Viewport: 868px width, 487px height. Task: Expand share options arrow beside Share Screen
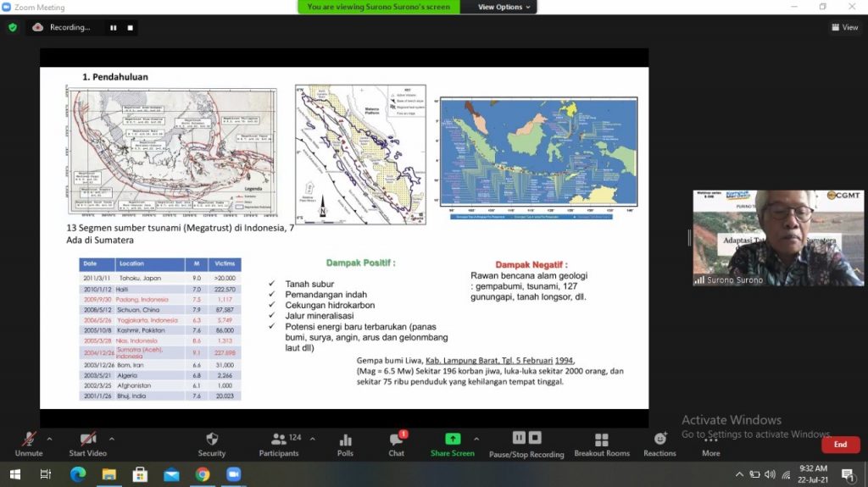tap(476, 440)
